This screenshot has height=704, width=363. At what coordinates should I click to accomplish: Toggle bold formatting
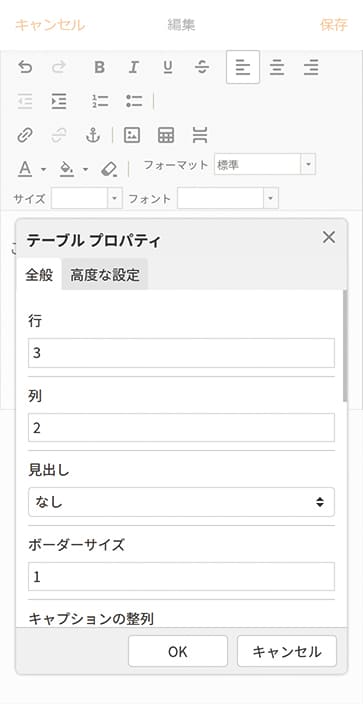[x=99, y=67]
